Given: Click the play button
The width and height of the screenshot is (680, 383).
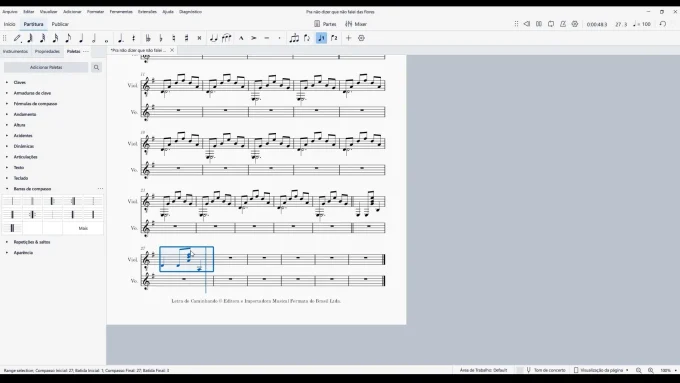Looking at the screenshot, I should 539,24.
